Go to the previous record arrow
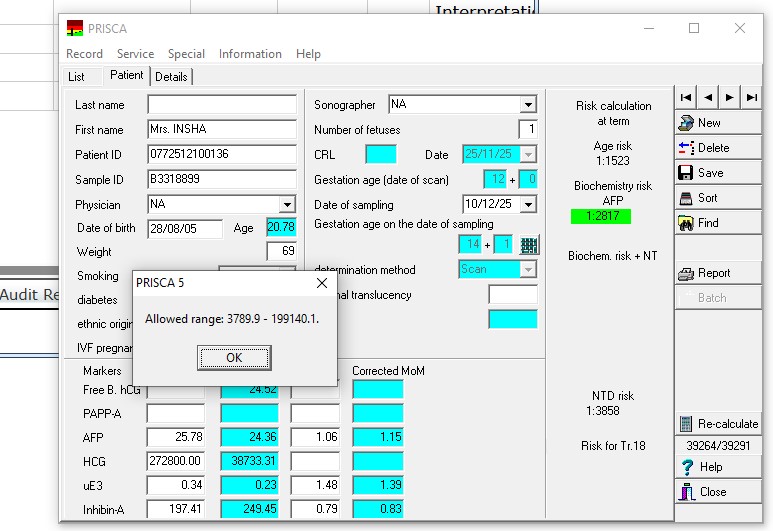773x531 pixels. click(708, 97)
